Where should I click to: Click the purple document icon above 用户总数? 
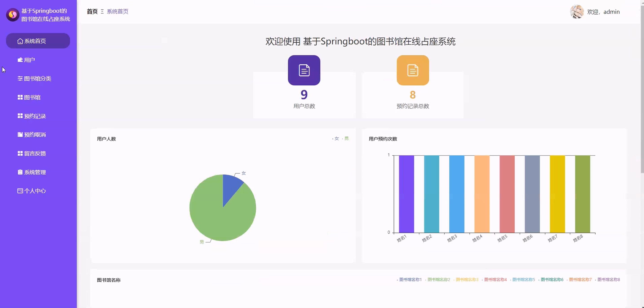[x=304, y=70]
